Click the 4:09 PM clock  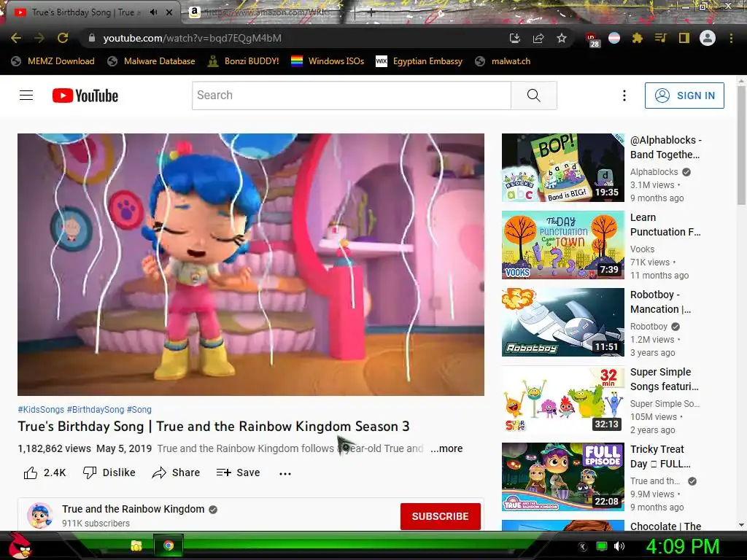[683, 546]
